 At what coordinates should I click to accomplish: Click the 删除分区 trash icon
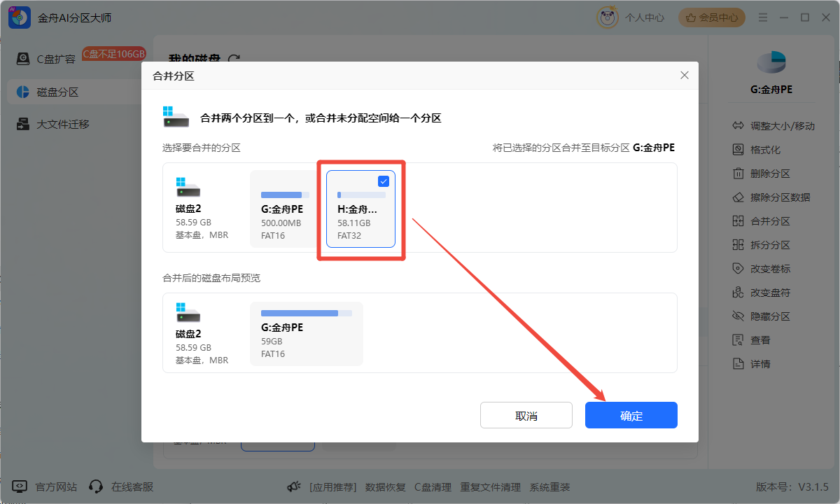point(738,174)
